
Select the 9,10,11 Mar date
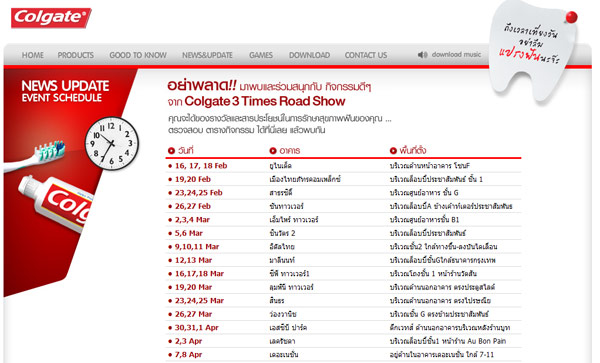197,247
